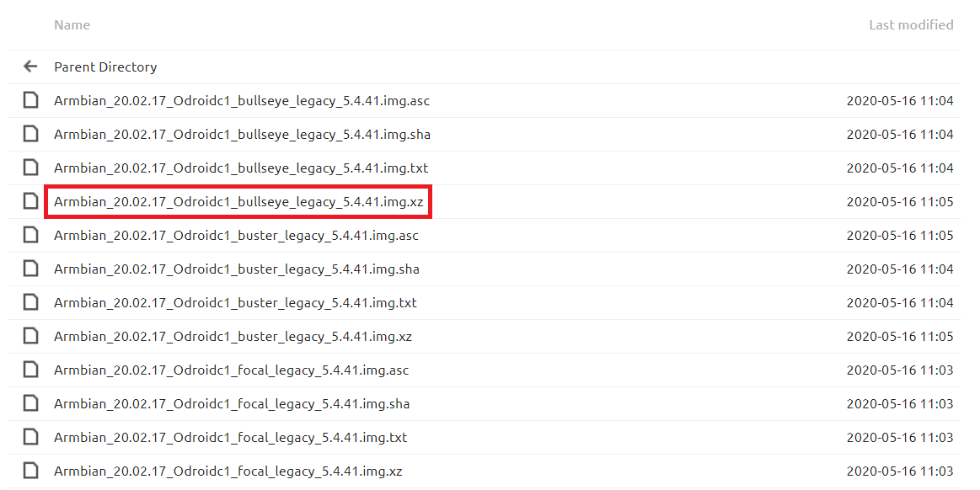Image resolution: width=980 pixels, height=490 pixels.
Task: Open Armbian focal_legacy_5.4.41.img.sha link
Action: point(232,404)
